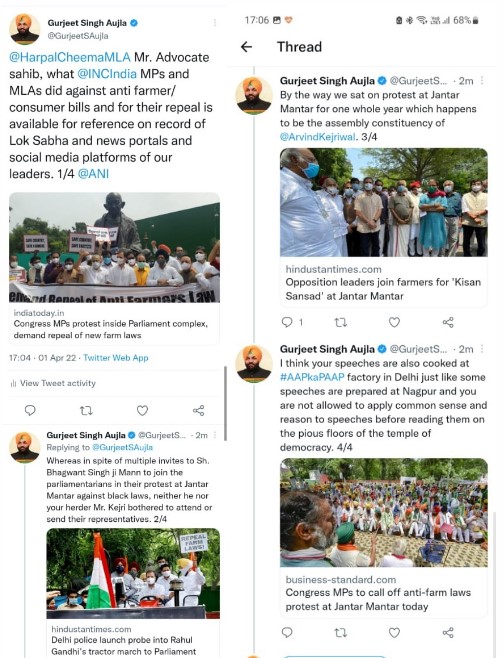Open the indiatoday.in Congress MPs protest card
This screenshot has width=503, height=658.
pyautogui.click(x=114, y=268)
